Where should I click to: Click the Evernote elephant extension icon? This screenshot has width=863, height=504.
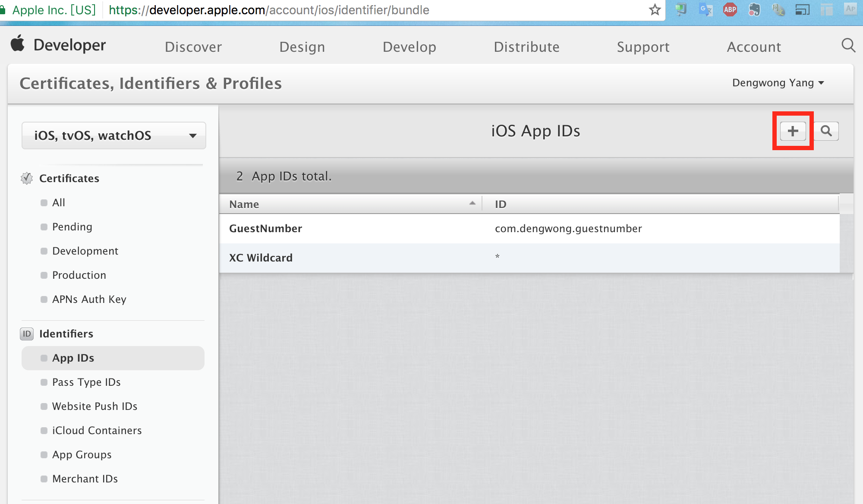754,9
